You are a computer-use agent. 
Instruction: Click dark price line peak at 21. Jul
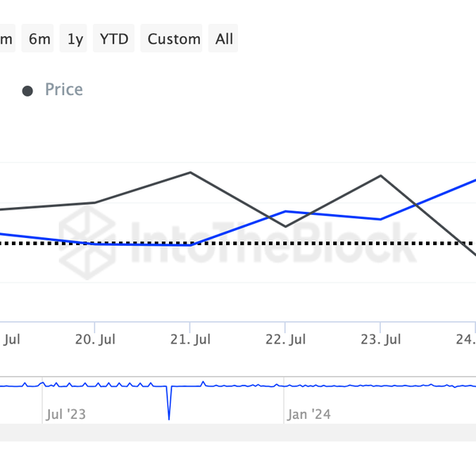coord(190,172)
